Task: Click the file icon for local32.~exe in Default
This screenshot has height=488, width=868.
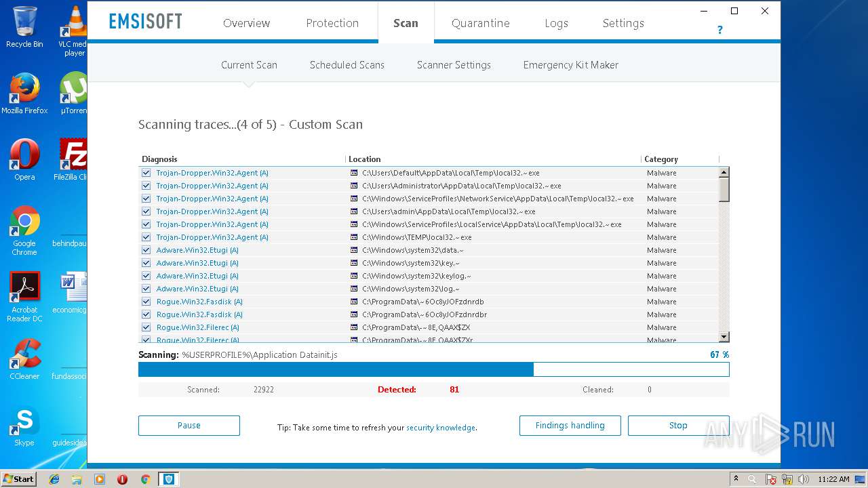Action: [x=354, y=173]
